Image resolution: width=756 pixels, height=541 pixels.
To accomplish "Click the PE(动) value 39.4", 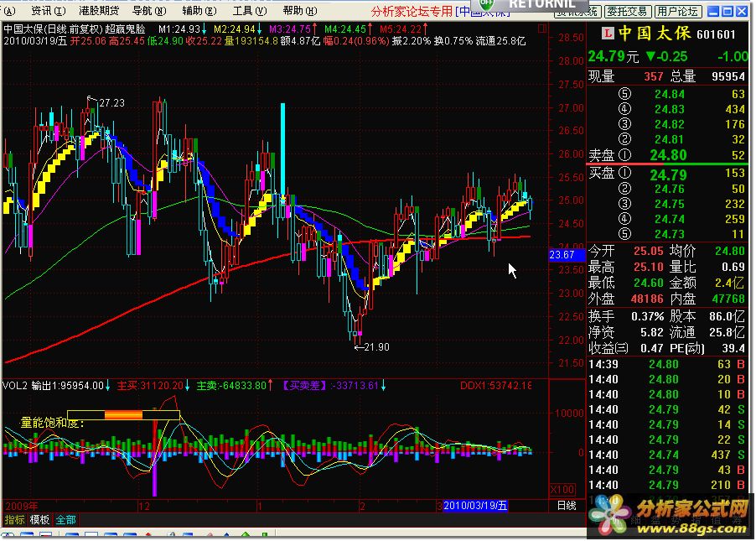I will (733, 348).
